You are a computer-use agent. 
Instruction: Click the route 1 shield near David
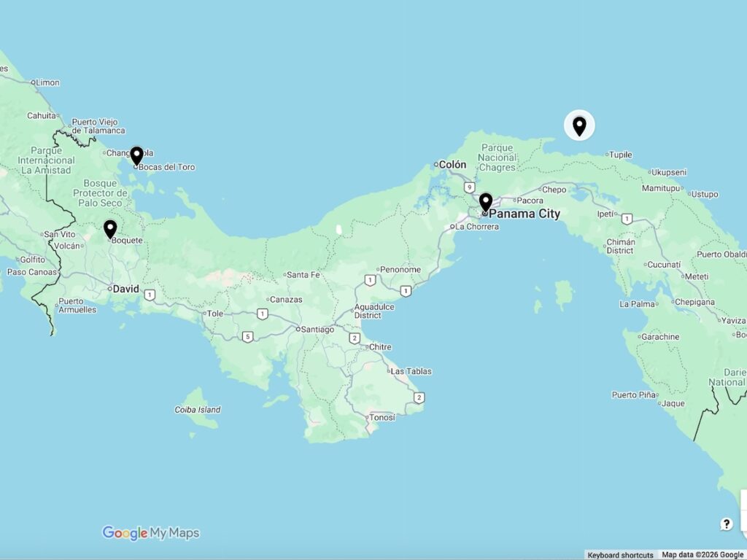coord(150,295)
